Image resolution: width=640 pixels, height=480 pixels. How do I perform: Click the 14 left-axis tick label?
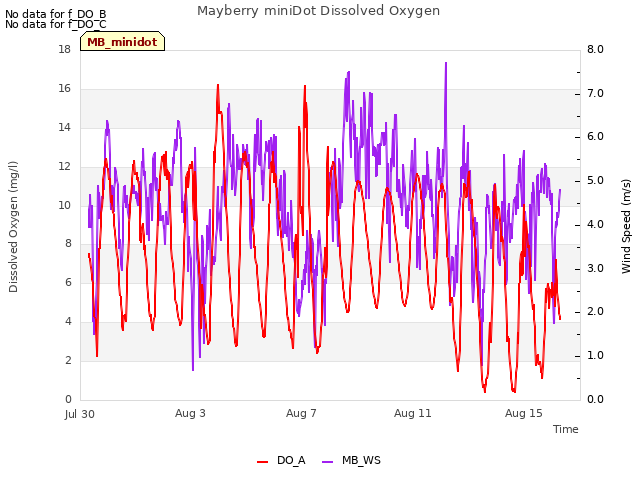point(64,127)
